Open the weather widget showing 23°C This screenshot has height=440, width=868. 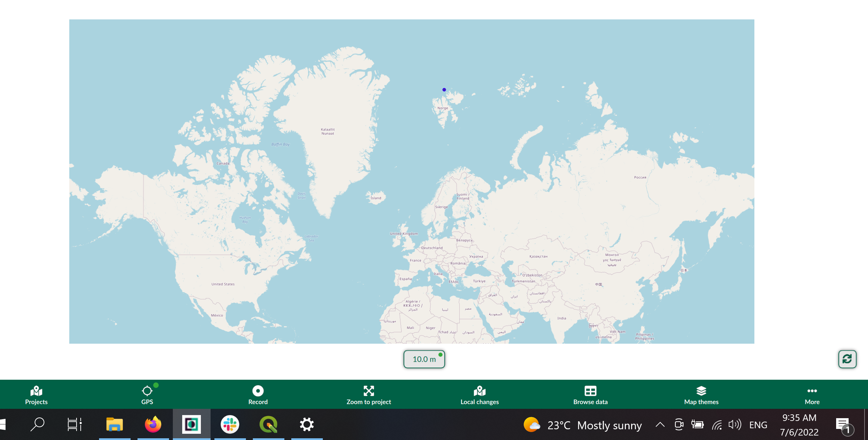pos(583,425)
